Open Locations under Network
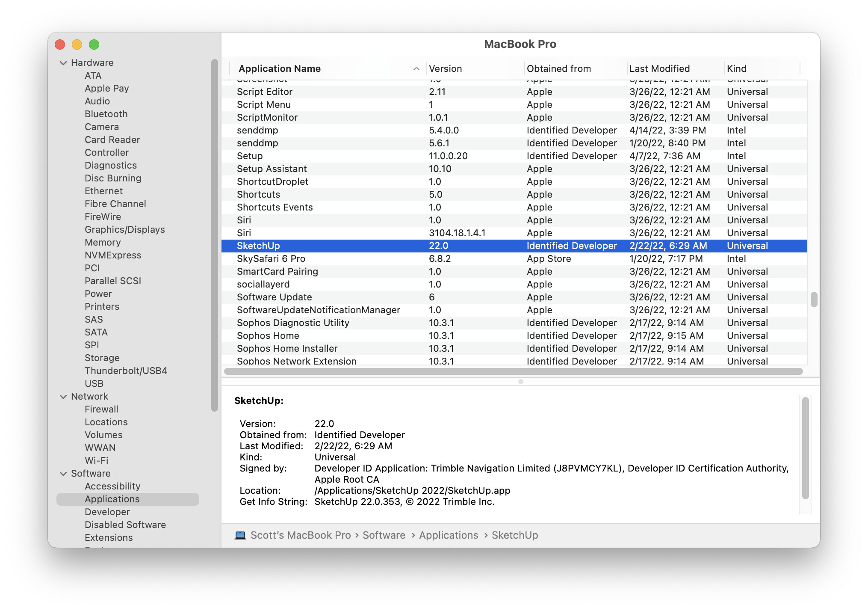This screenshot has height=611, width=868. (106, 422)
